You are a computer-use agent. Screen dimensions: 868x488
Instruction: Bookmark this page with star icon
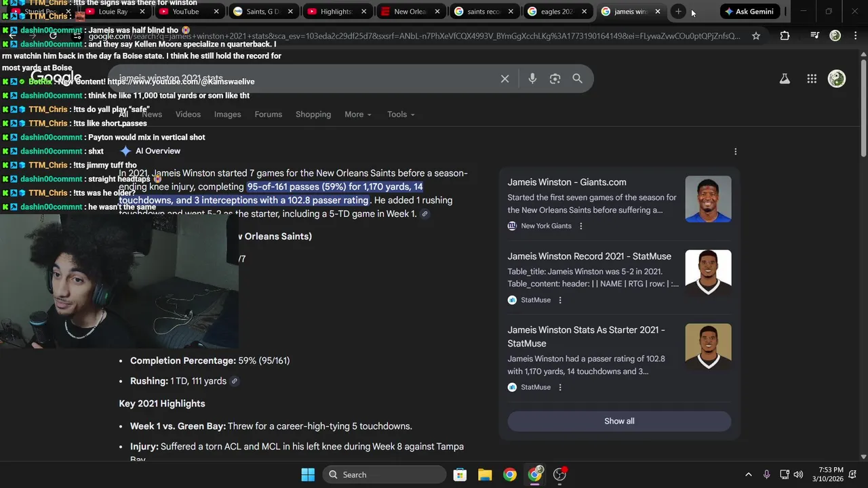point(756,36)
